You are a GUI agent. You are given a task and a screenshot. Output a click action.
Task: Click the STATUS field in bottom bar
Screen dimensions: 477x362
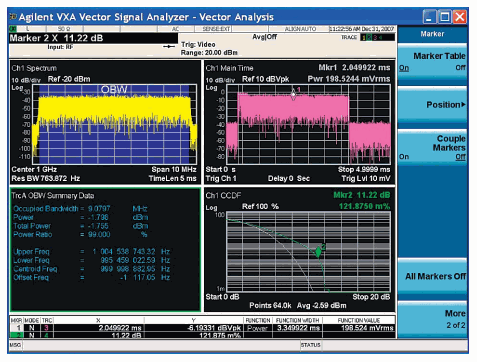310,345
